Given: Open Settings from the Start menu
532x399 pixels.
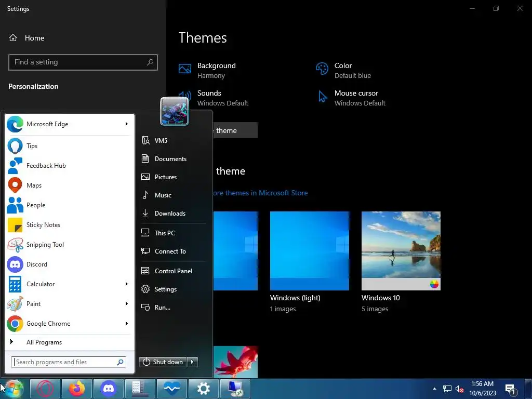Looking at the screenshot, I should coord(172,289).
